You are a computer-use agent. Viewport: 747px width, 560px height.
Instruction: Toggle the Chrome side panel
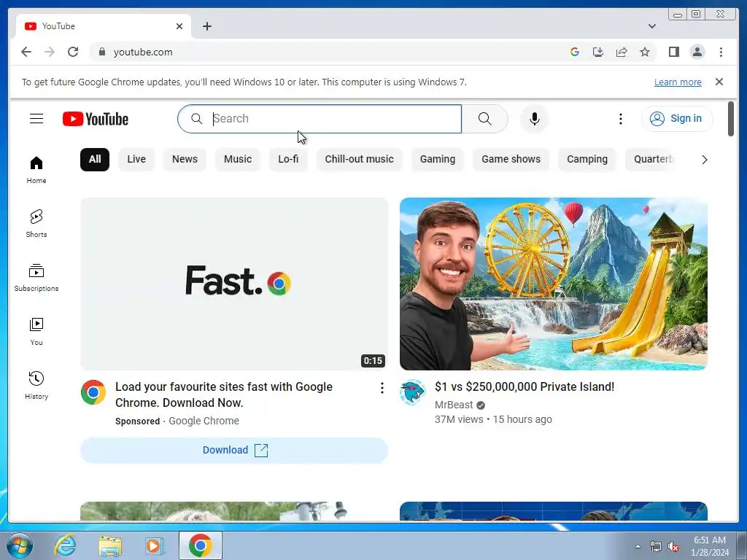tap(673, 52)
